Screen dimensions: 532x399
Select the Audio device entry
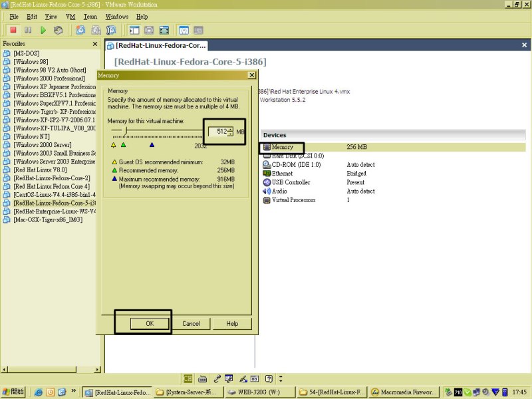275,191
